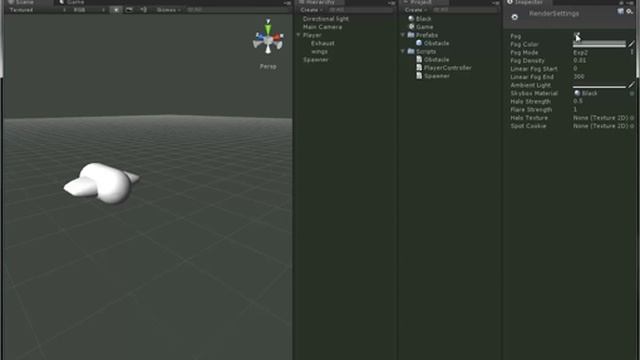Open the Textured draw mode dropdown
The height and width of the screenshot is (360, 640).
tap(37, 10)
